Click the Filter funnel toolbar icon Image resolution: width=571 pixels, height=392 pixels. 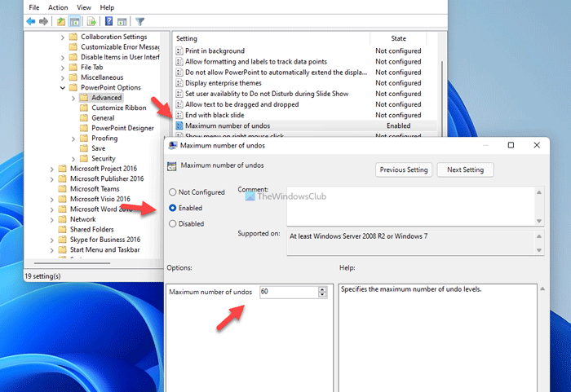(x=139, y=22)
